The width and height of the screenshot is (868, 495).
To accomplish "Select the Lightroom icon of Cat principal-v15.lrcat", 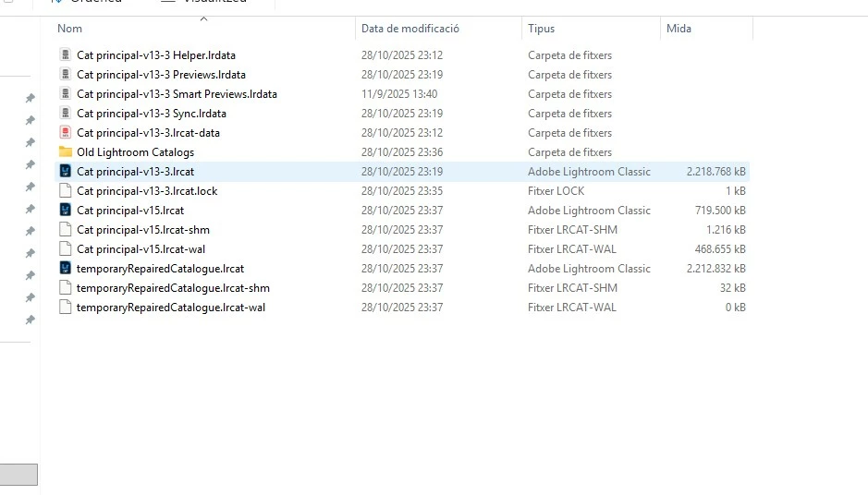I will pyautogui.click(x=66, y=210).
